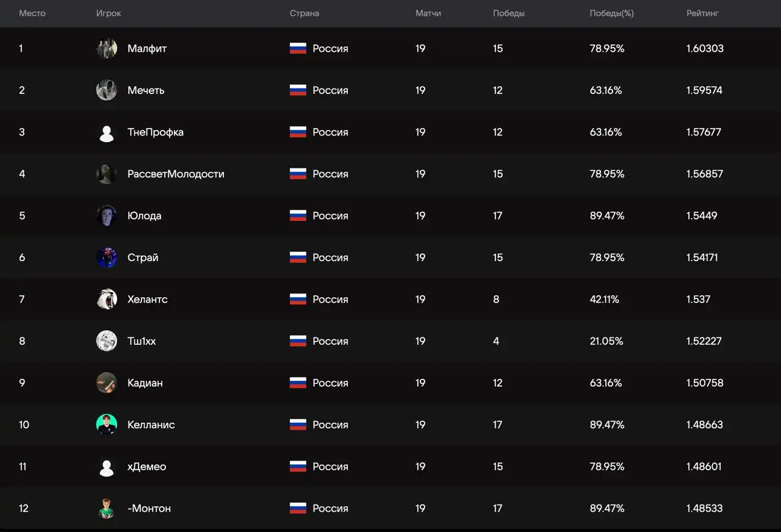Viewport: 781px width, 532px height.
Task: Open player name Кадиан
Action: 145,383
